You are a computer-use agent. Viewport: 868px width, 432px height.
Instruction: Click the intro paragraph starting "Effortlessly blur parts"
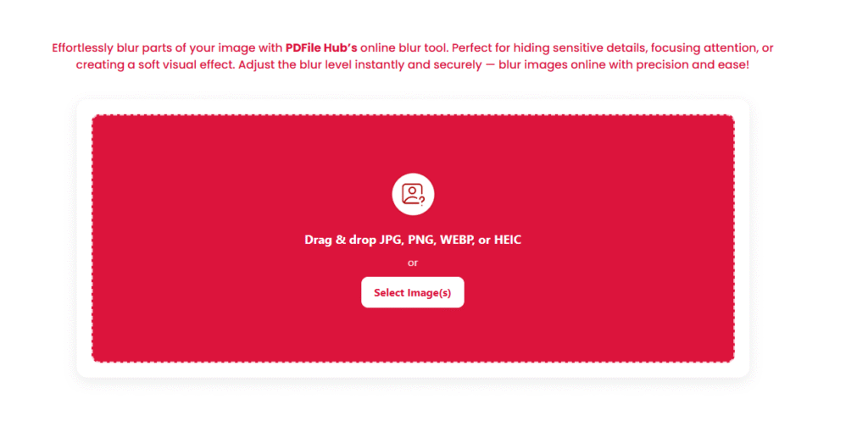coord(413,56)
